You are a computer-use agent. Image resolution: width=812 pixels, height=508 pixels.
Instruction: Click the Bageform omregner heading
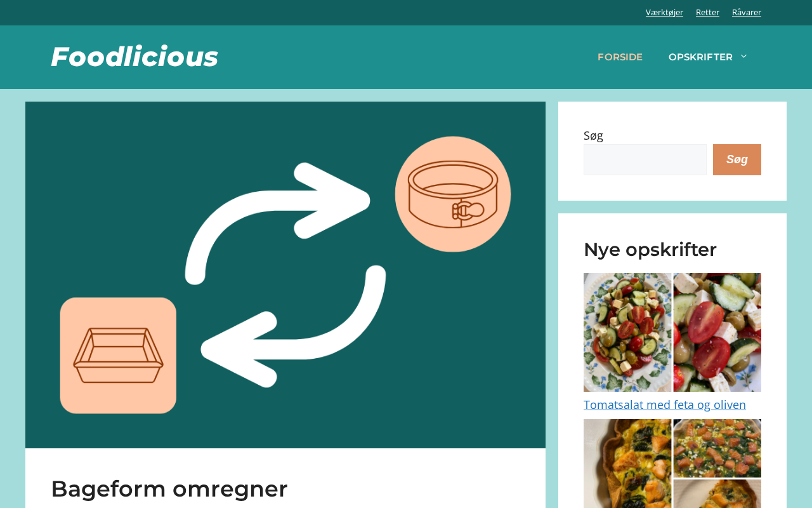click(x=169, y=488)
